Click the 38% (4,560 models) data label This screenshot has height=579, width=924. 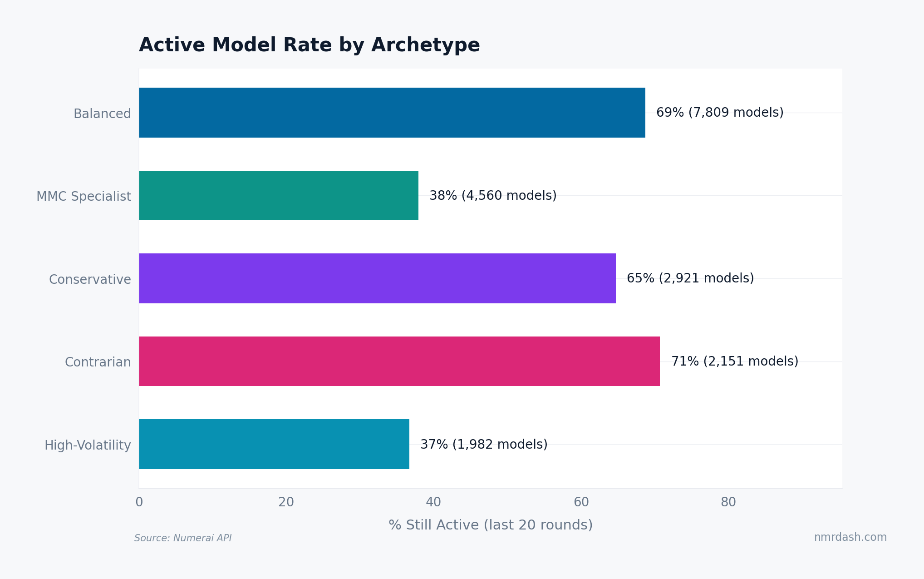coord(493,195)
